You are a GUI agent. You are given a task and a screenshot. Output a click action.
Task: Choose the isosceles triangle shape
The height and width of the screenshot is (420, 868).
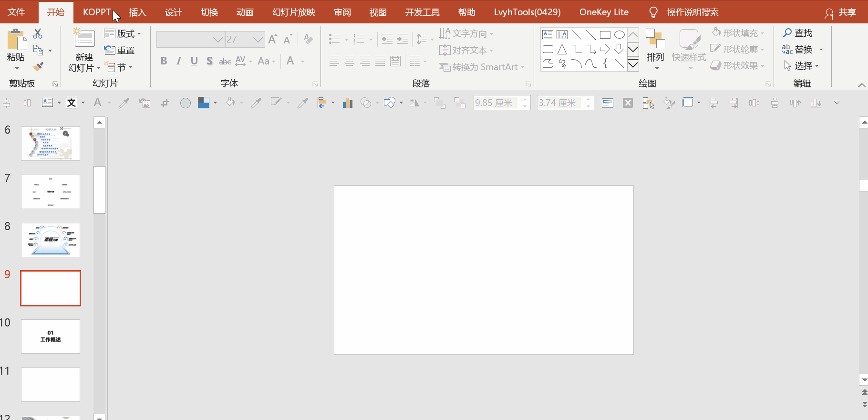coord(562,49)
